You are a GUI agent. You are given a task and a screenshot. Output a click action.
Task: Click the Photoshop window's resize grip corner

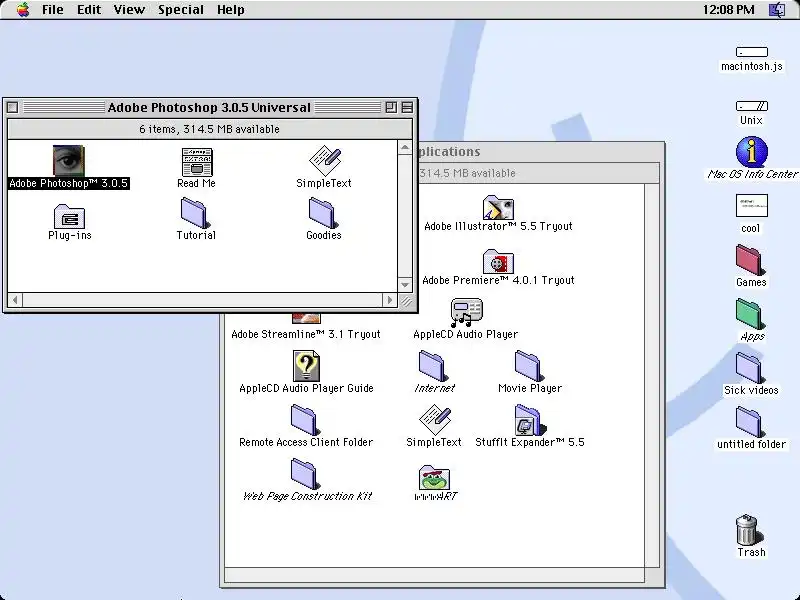coord(406,301)
